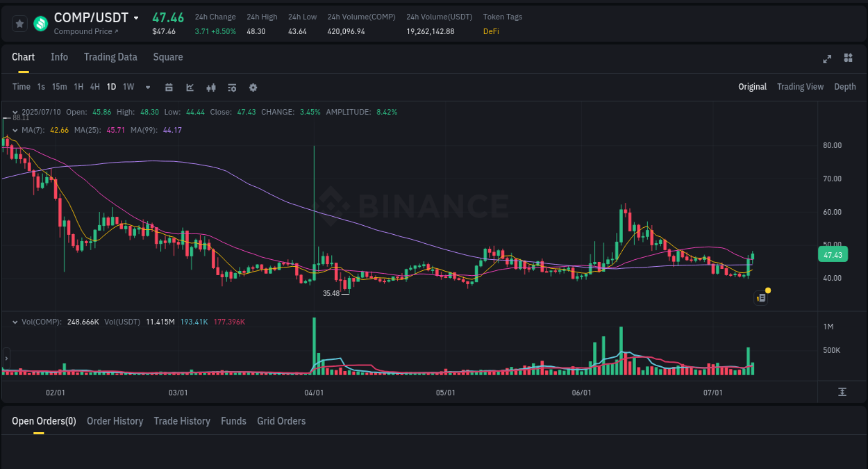
Task: Click the current price label 47.43
Action: pos(833,254)
